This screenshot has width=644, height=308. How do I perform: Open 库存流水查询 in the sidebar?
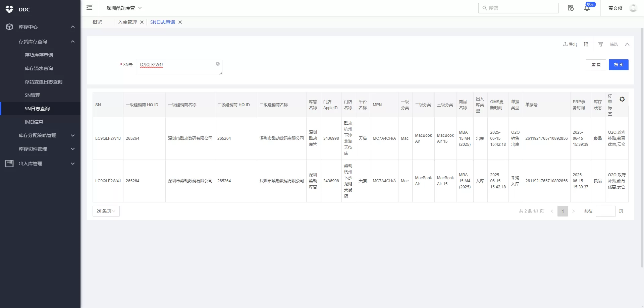tap(39, 68)
